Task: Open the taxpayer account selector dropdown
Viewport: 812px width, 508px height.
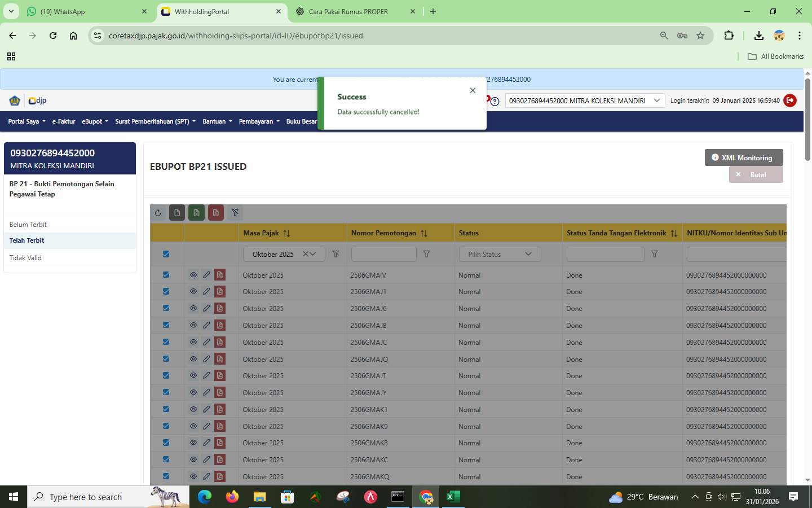Action: tap(656, 100)
